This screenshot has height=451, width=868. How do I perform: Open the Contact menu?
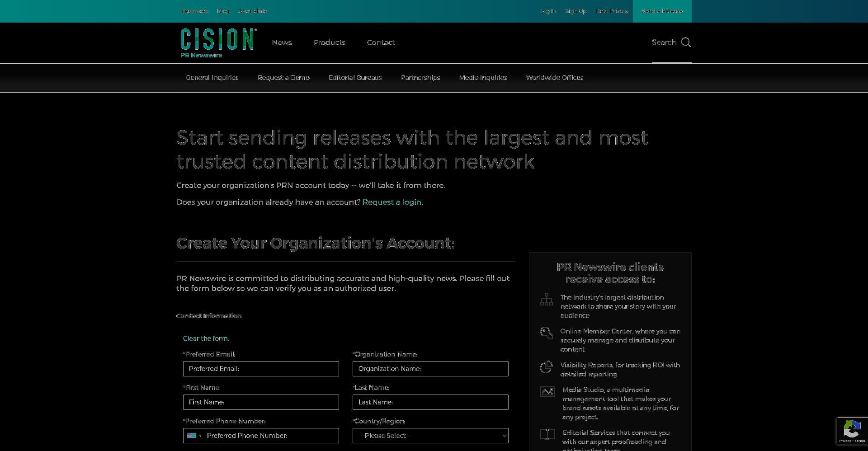click(x=381, y=42)
